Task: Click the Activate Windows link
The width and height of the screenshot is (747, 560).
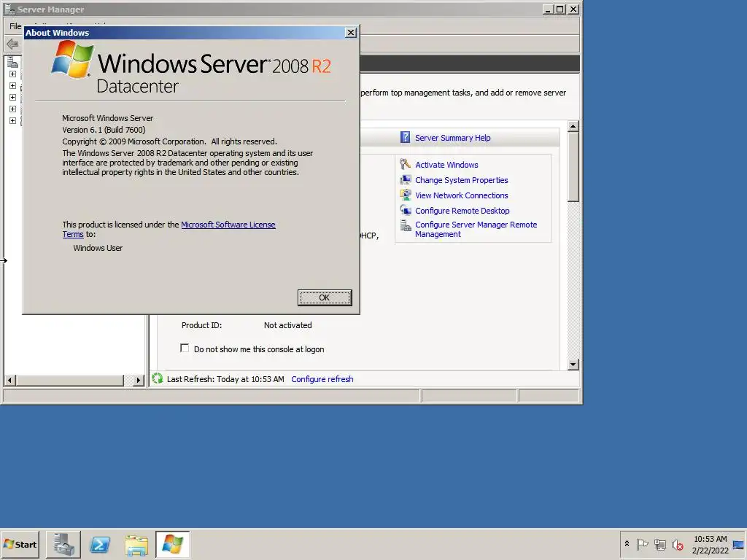Action: pyautogui.click(x=446, y=165)
